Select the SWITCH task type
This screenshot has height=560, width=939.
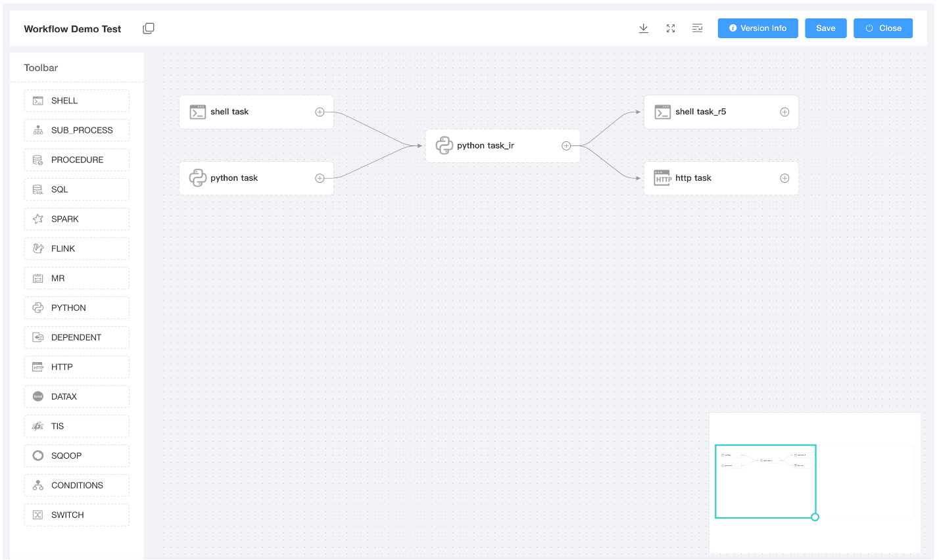coord(76,514)
